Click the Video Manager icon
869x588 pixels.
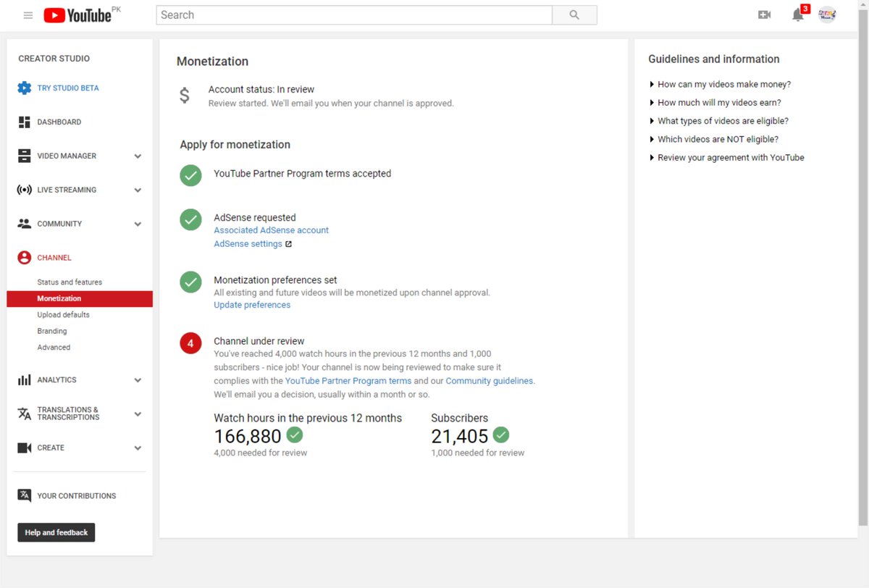click(25, 156)
